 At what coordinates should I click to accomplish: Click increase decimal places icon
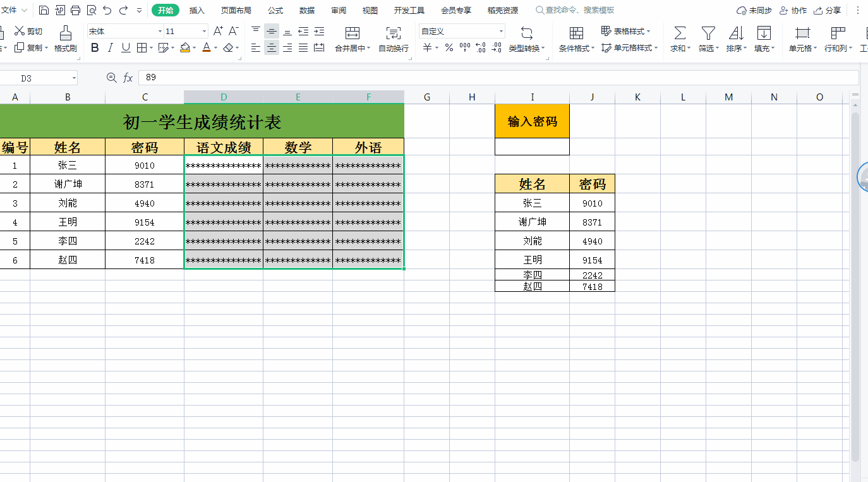click(x=481, y=47)
